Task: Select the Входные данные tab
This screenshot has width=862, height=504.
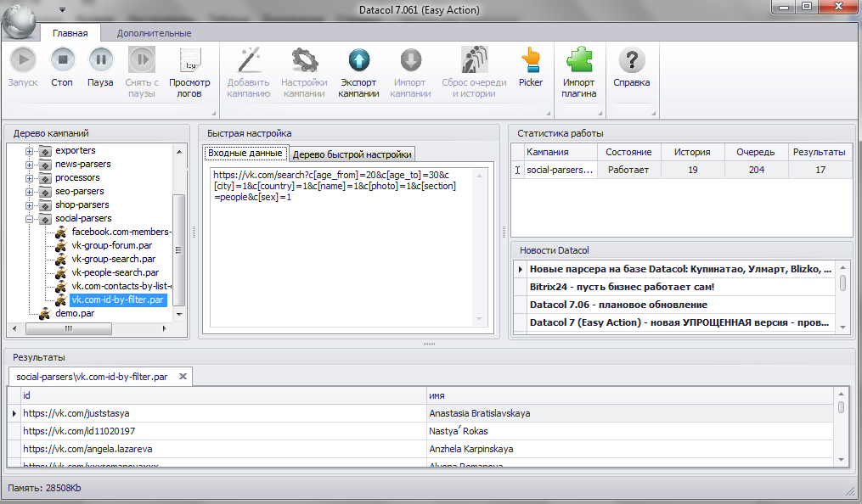Action: 245,154
